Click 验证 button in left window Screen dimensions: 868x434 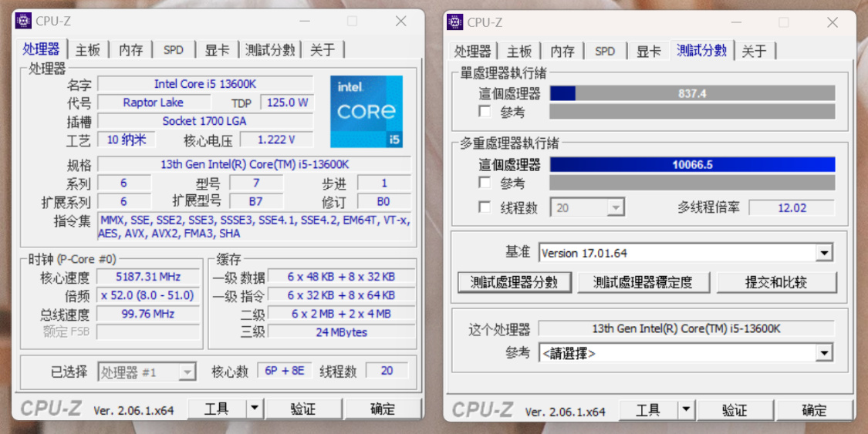(x=303, y=409)
